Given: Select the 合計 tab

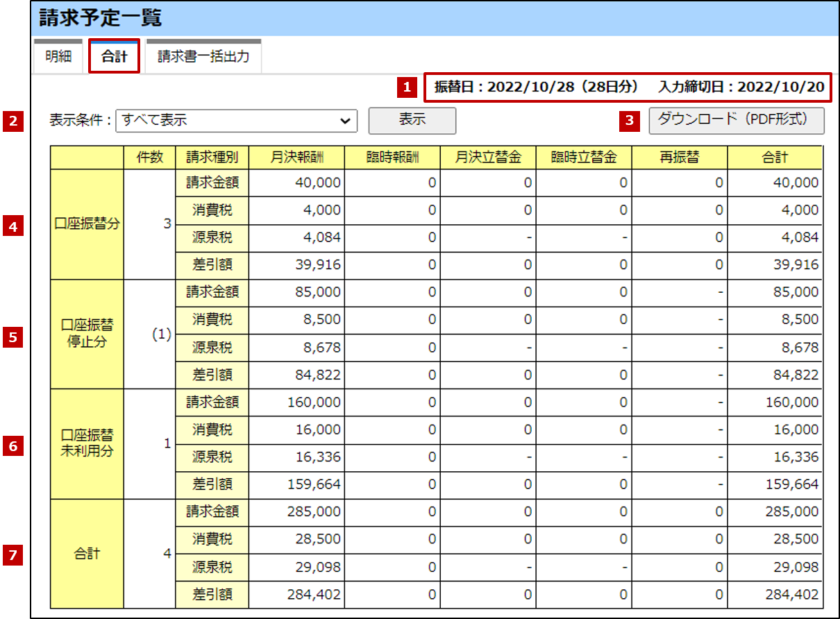Looking at the screenshot, I should tap(115, 57).
